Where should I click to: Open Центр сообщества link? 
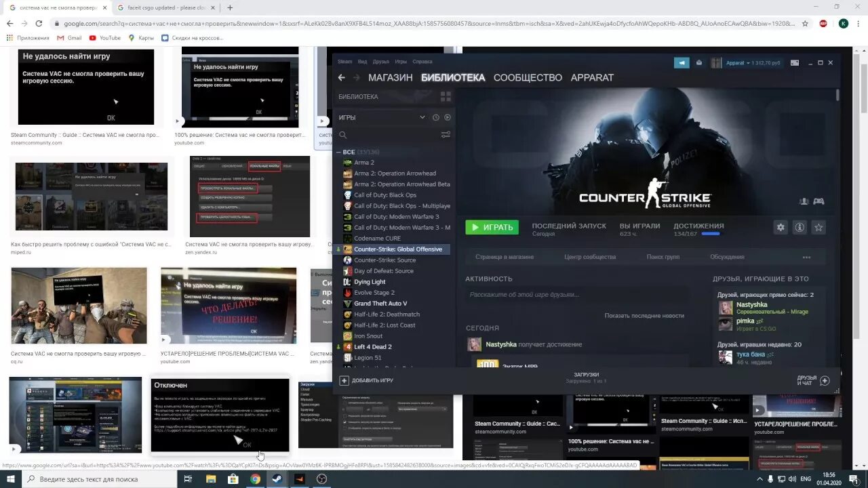coord(590,257)
